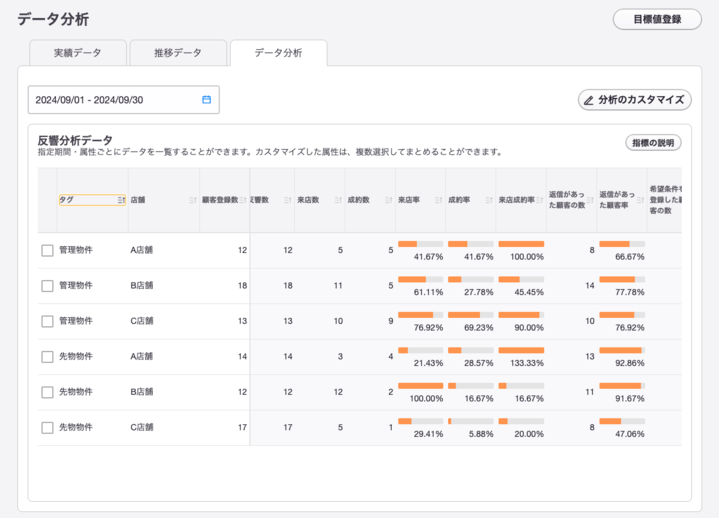
Task: Click the データ分析 page title
Action: 53,19
